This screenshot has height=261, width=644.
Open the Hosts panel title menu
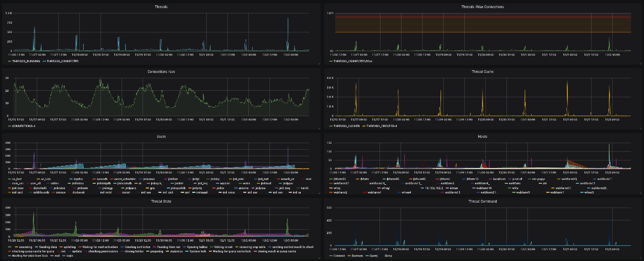coord(483,136)
